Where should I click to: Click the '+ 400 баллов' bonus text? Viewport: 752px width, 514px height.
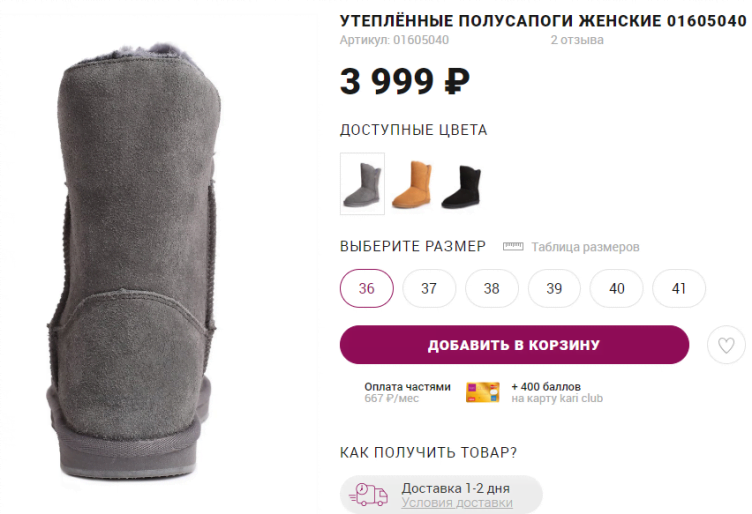tap(546, 386)
